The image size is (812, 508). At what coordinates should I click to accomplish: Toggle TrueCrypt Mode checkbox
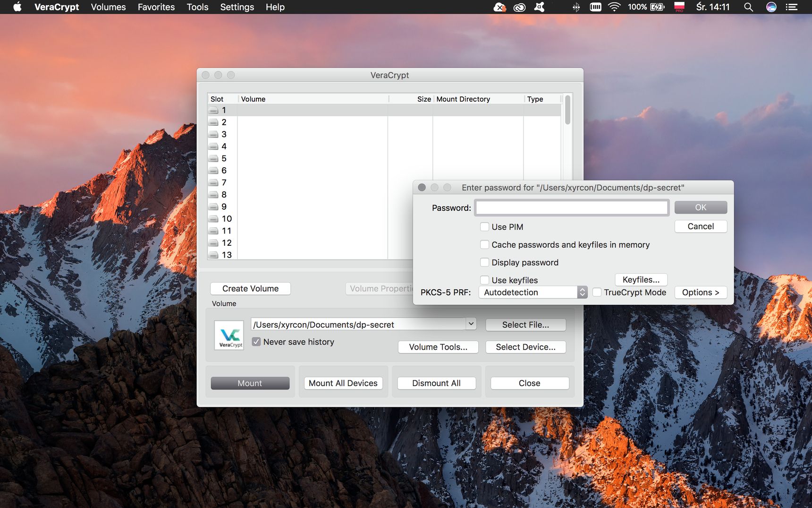tap(597, 292)
